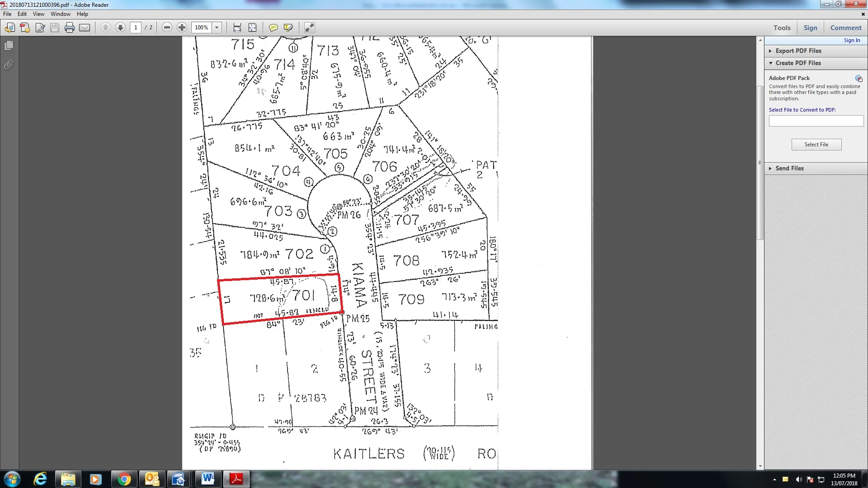This screenshot has width=868, height=488.
Task: Select the highlight text tool
Action: click(288, 28)
